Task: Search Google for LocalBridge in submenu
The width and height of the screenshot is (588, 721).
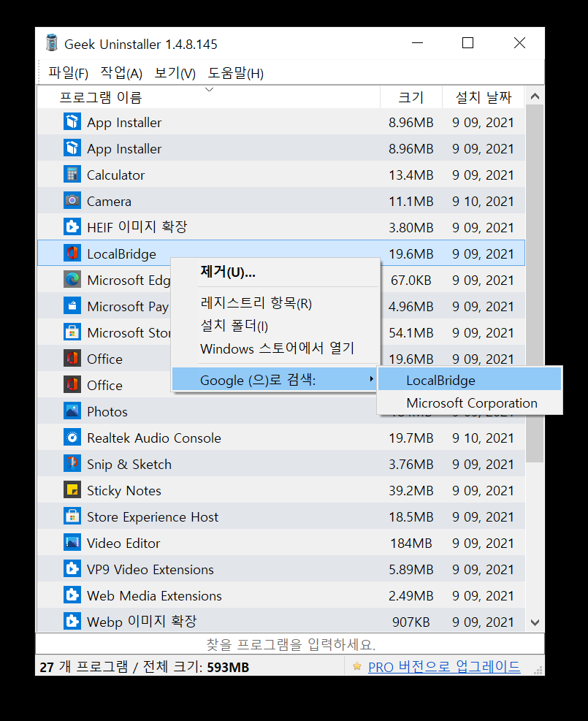Action: 470,380
